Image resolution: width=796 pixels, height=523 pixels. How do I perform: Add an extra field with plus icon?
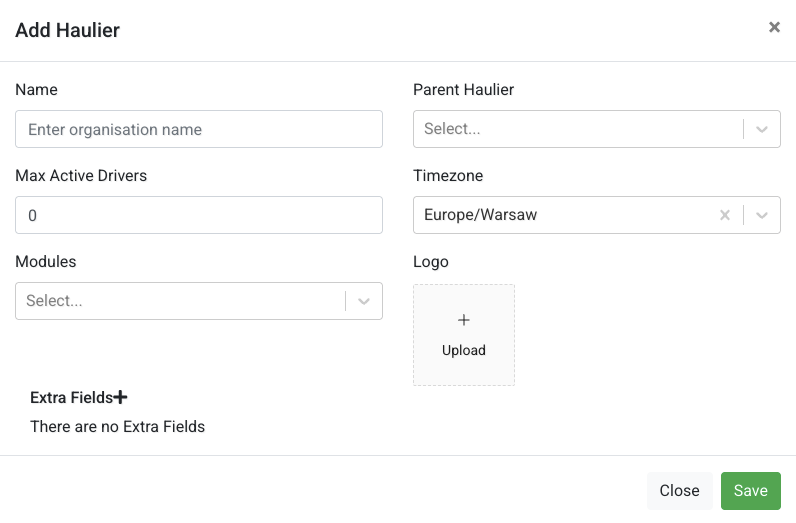[120, 397]
